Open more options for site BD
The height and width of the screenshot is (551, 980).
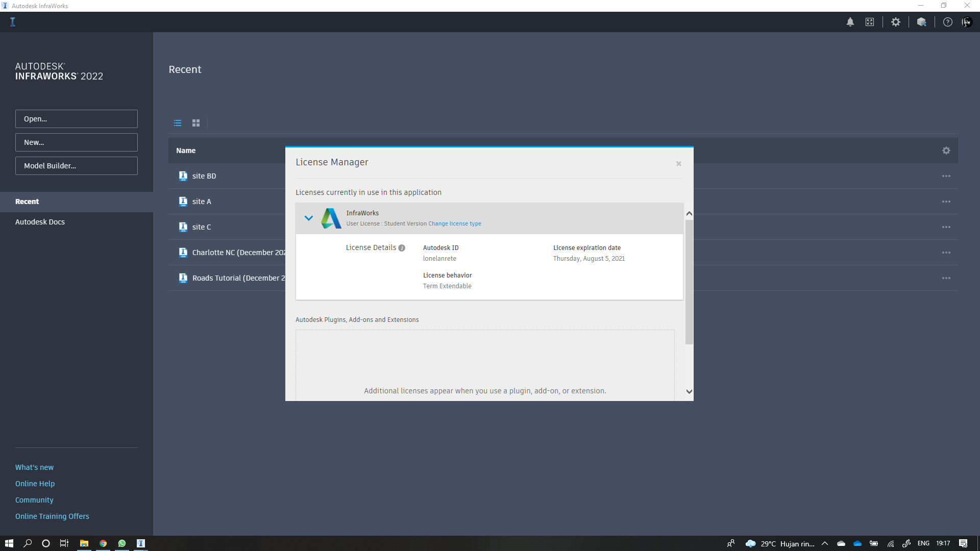(x=946, y=176)
